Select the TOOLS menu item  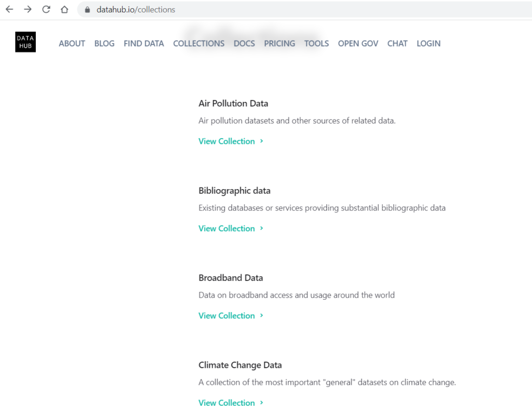[x=316, y=44]
